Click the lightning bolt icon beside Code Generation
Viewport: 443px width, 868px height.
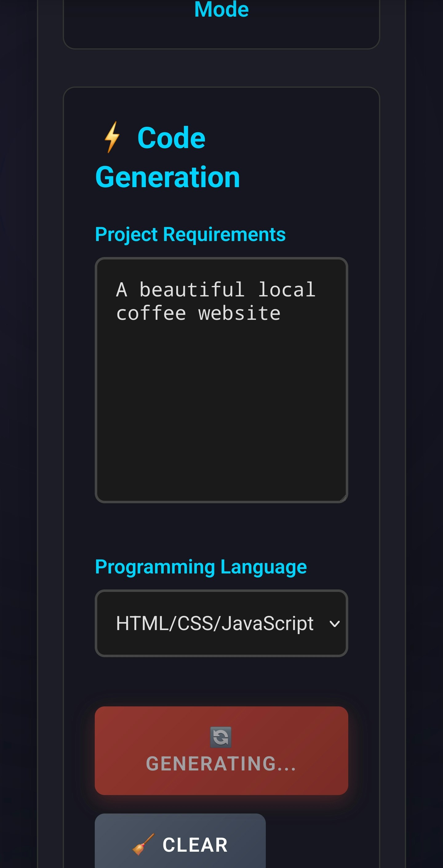[112, 137]
